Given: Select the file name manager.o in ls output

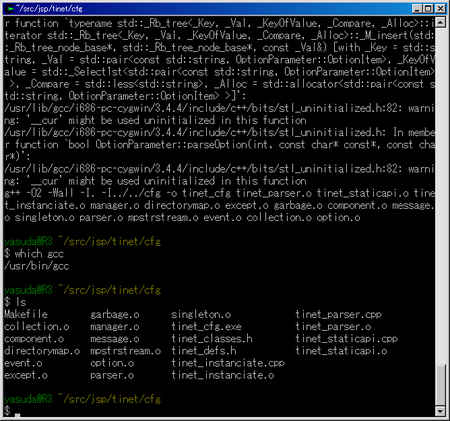Looking at the screenshot, I should click(115, 327).
